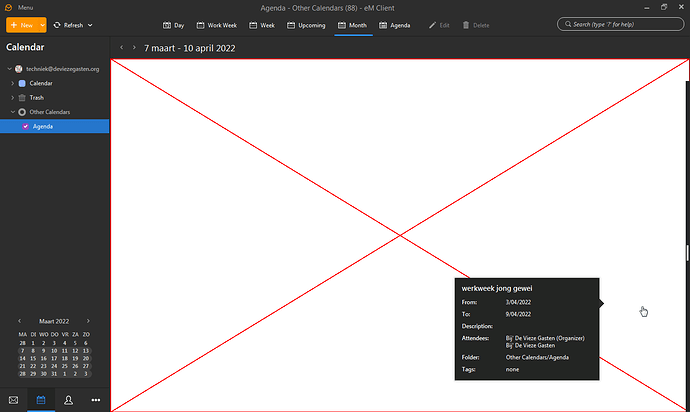Focus the Search field

(620, 24)
